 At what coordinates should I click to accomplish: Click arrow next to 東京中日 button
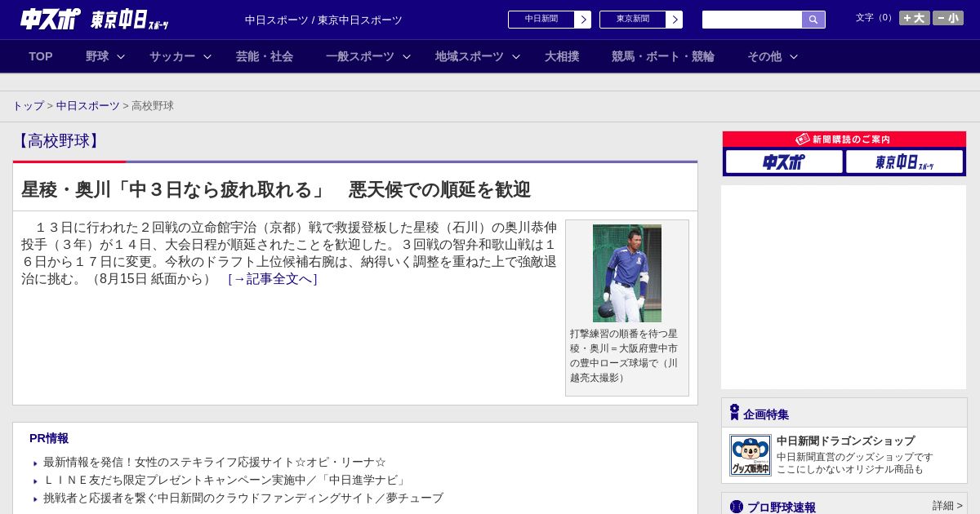pos(675,20)
